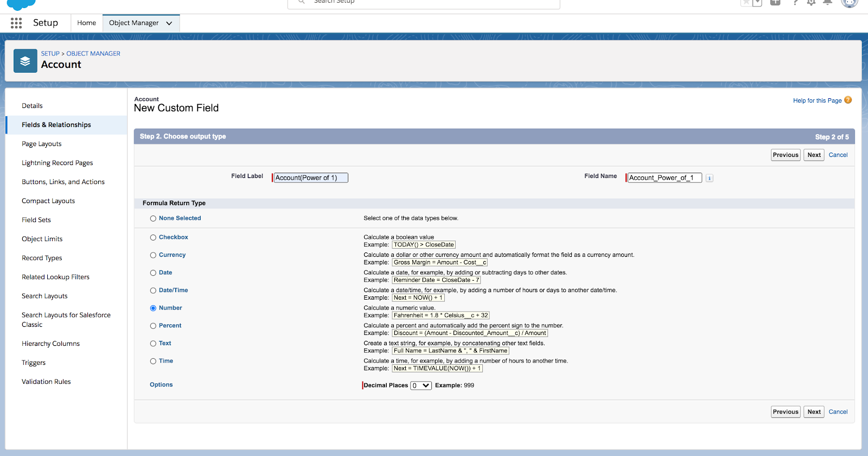Select the Number return type radio
Screen dimensions: 868x456
(153, 308)
